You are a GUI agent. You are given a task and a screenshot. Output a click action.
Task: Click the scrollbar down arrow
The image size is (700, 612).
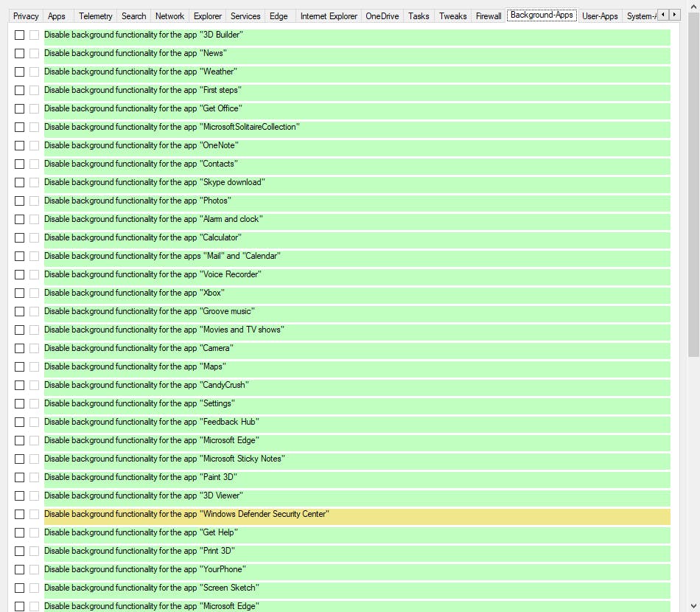point(693,606)
